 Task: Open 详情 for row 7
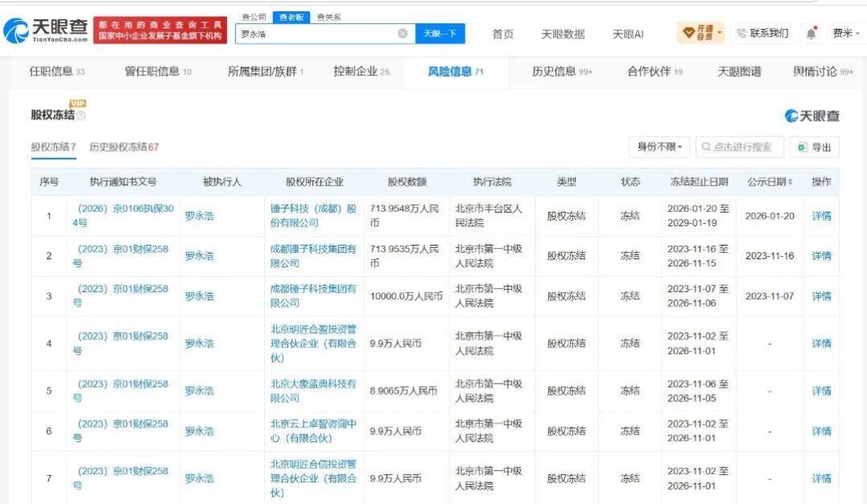(x=821, y=478)
